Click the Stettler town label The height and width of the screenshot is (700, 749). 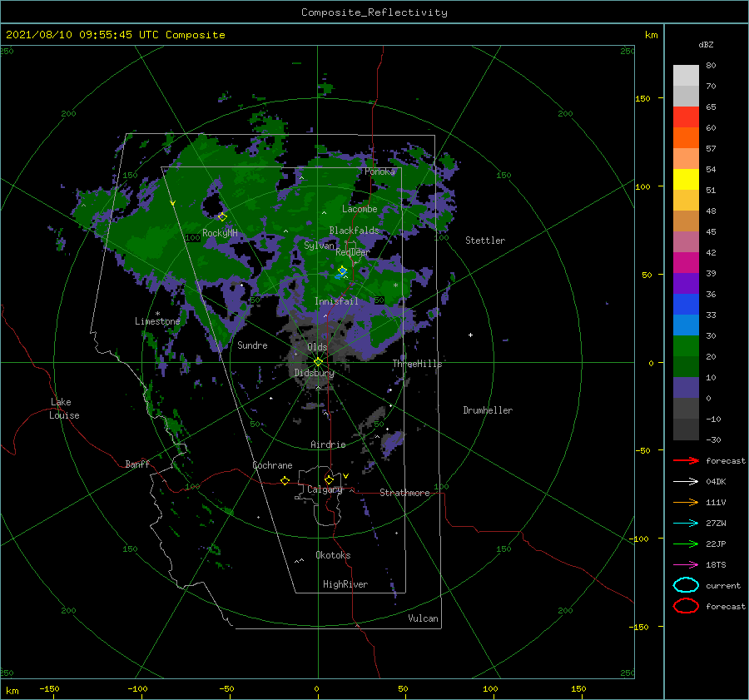485,241
